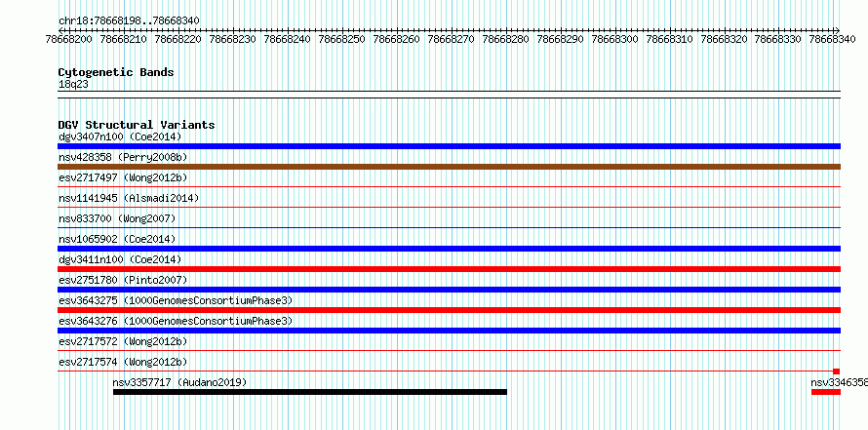
Task: Open dgv3411n100 (Coe2014) label
Action: (120, 259)
